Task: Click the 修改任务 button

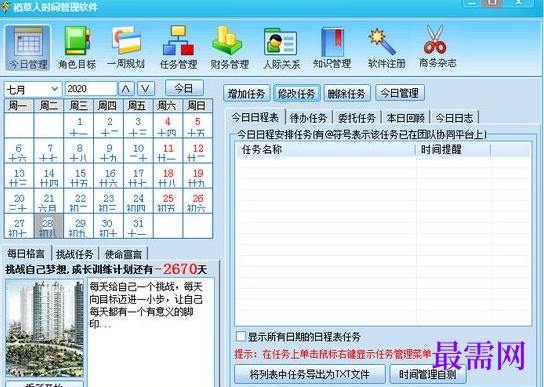Action: tap(297, 93)
